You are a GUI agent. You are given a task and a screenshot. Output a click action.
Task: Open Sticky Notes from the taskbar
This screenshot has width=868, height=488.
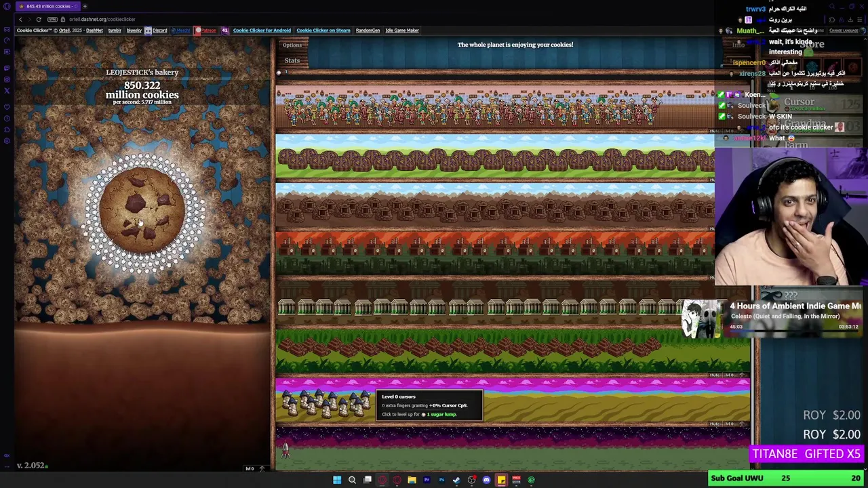tap(501, 480)
